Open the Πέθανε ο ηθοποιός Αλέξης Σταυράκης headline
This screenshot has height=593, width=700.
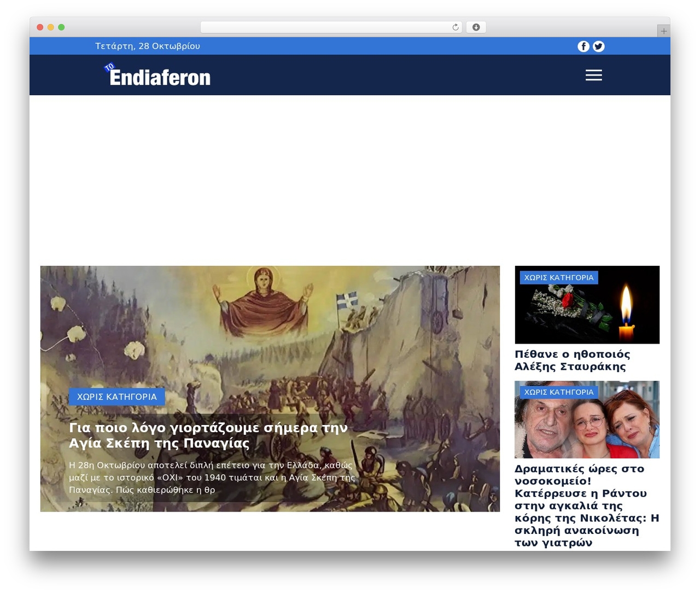pos(573,361)
